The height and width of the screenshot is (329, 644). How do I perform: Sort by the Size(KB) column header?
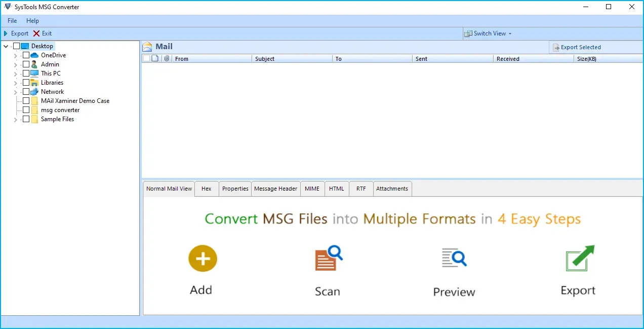(x=609, y=59)
